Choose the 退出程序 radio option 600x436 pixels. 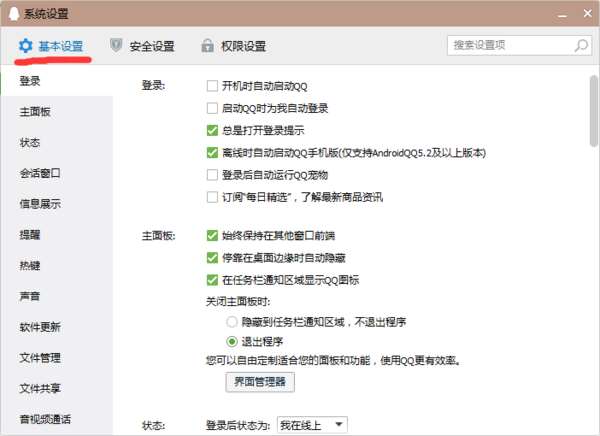232,341
